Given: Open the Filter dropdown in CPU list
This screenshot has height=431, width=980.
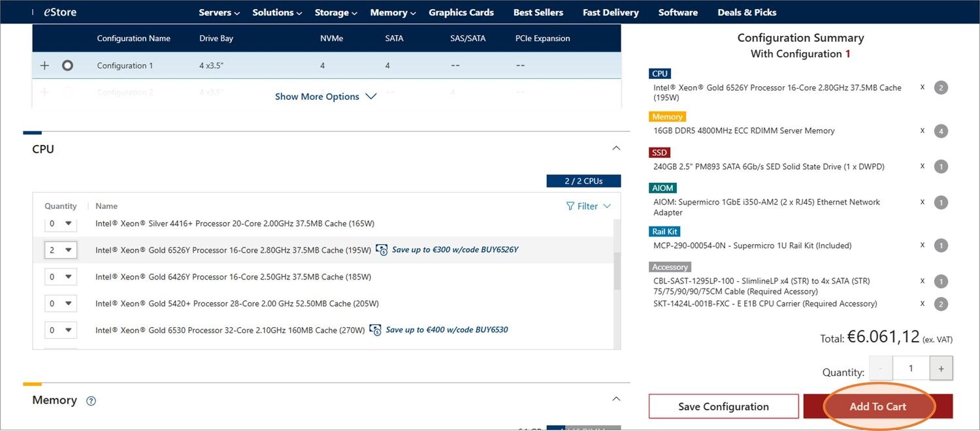Looking at the screenshot, I should (x=588, y=206).
